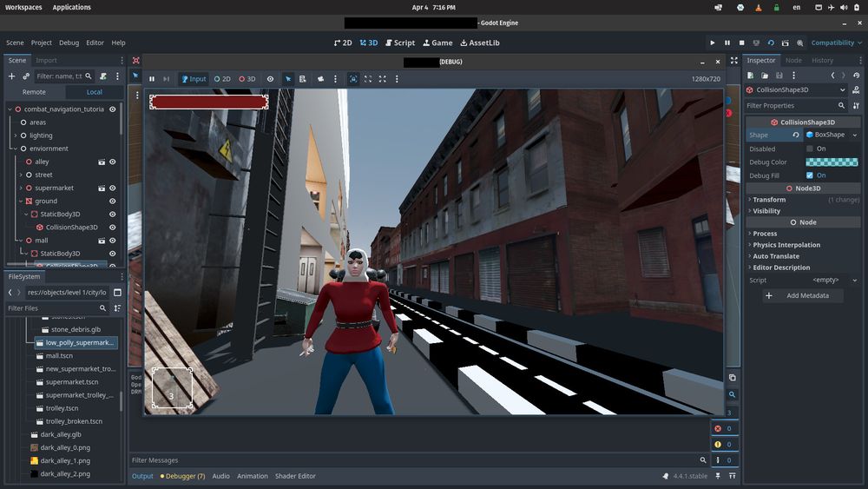This screenshot has height=489, width=868.
Task: Toggle visibility of combat_navigation_tutorial root node
Action: [112, 109]
